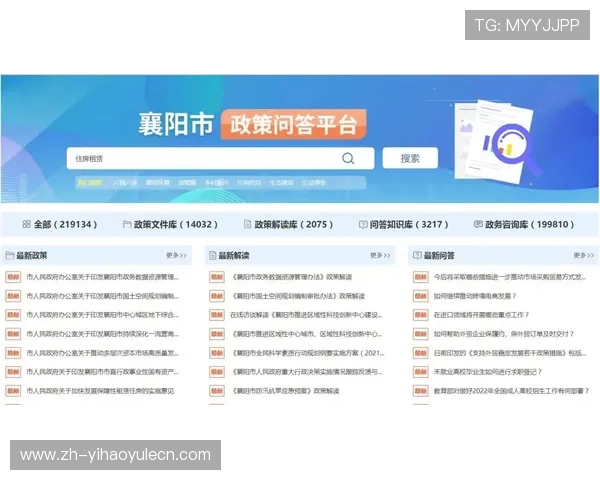
Task: Click the document icon beside 最新解读 header
Action: tap(212, 255)
